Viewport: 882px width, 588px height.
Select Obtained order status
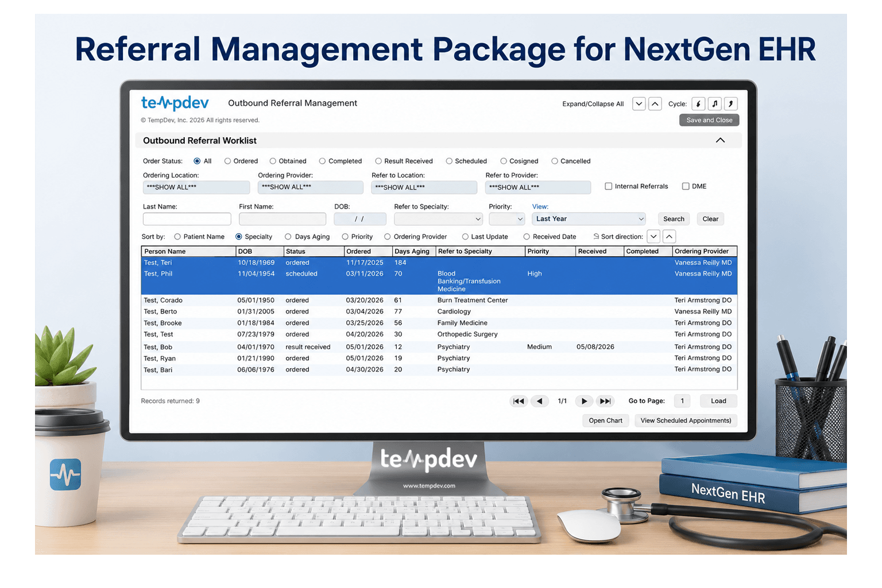[x=273, y=161]
